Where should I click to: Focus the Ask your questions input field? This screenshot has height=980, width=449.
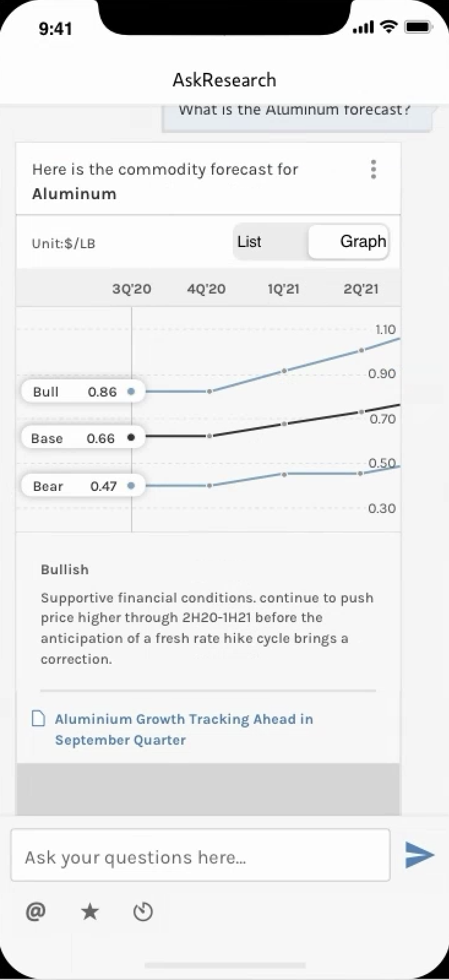pos(200,856)
